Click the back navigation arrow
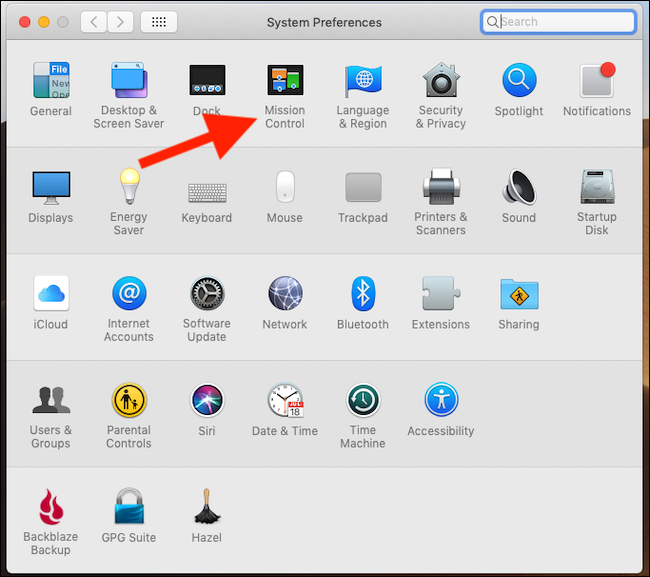The height and width of the screenshot is (577, 650). coord(94,22)
